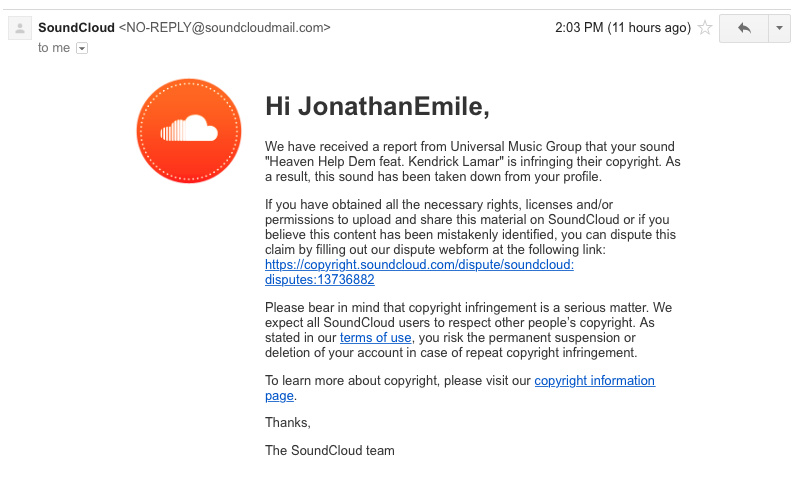Screen dimensions: 804x486
Task: Click the "Hi JonathanEmile," heading
Action: click(377, 107)
